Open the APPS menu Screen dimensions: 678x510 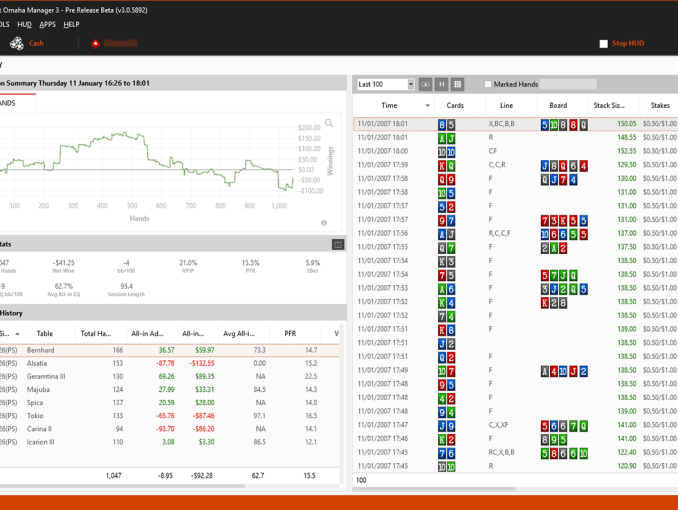click(47, 24)
